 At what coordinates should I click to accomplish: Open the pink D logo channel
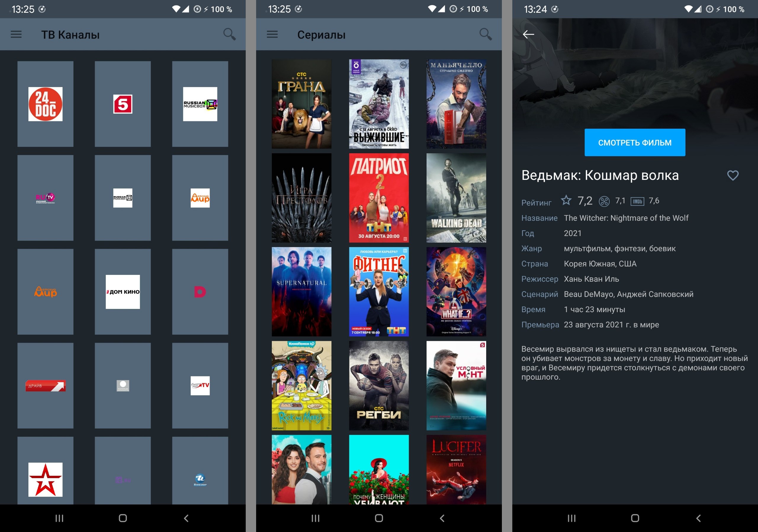pos(200,292)
